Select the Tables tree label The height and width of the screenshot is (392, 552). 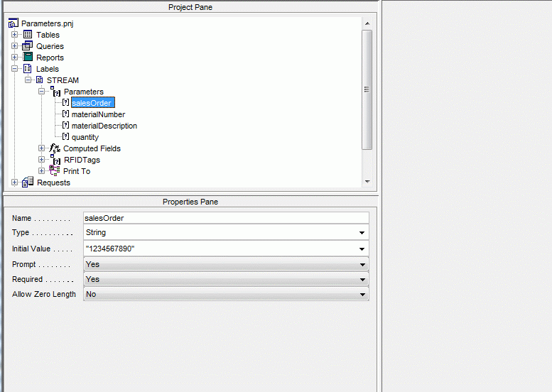pos(48,35)
